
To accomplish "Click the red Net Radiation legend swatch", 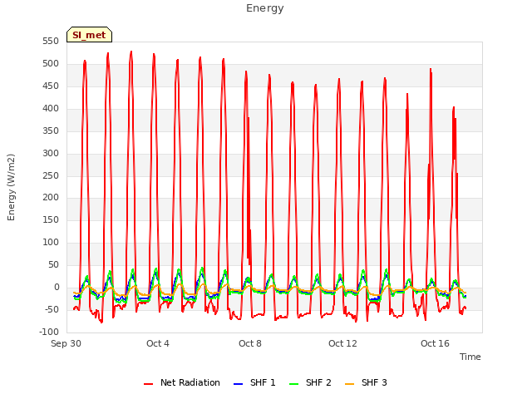I will click(x=148, y=384).
